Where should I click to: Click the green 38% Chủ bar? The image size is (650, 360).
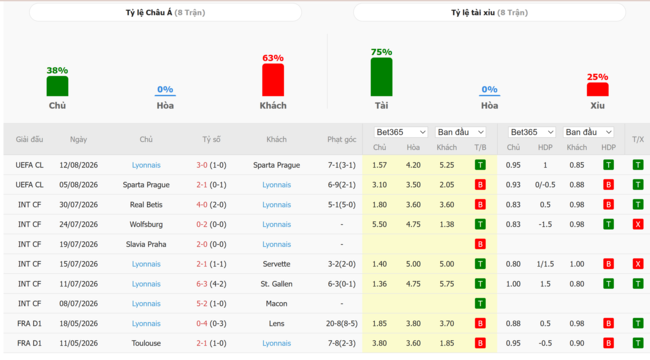57,86
